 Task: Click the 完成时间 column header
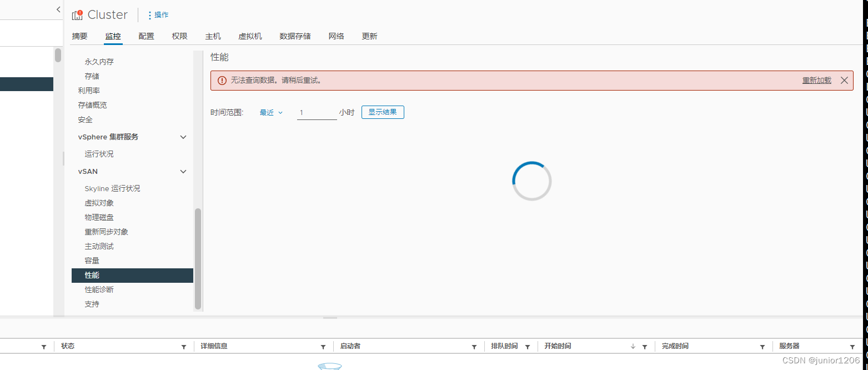(x=675, y=346)
